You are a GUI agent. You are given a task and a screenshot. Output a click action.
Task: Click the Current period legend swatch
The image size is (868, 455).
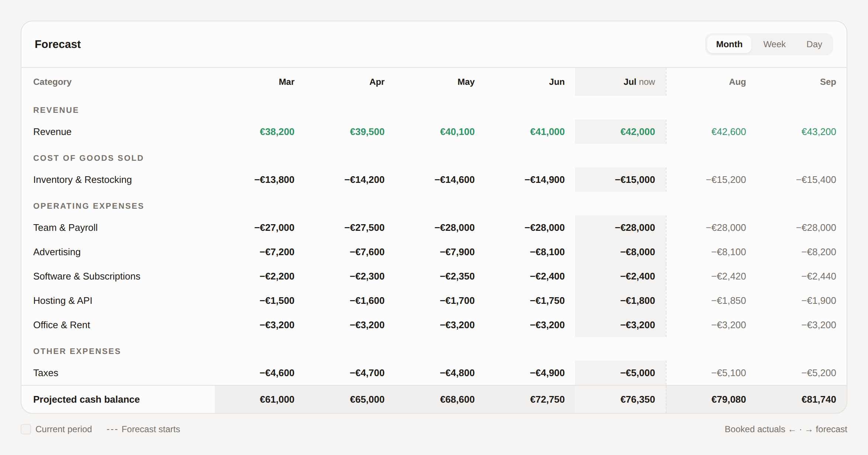(26, 429)
